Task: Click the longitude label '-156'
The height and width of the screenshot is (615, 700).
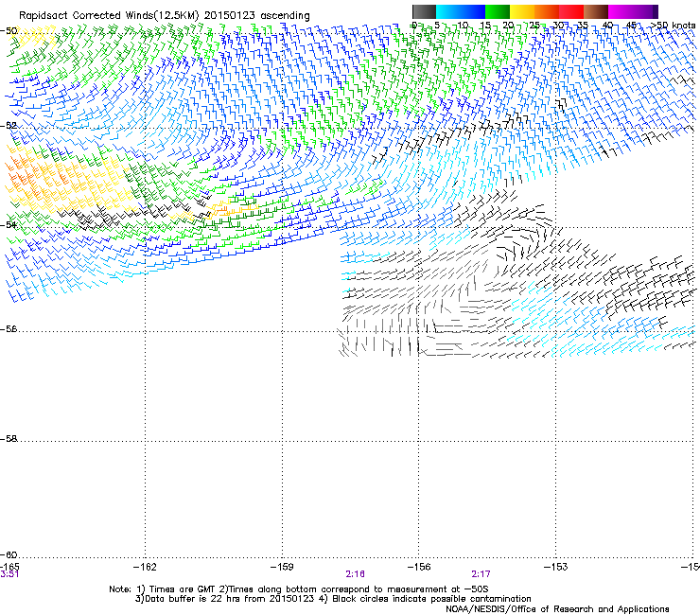Action: 419,567
